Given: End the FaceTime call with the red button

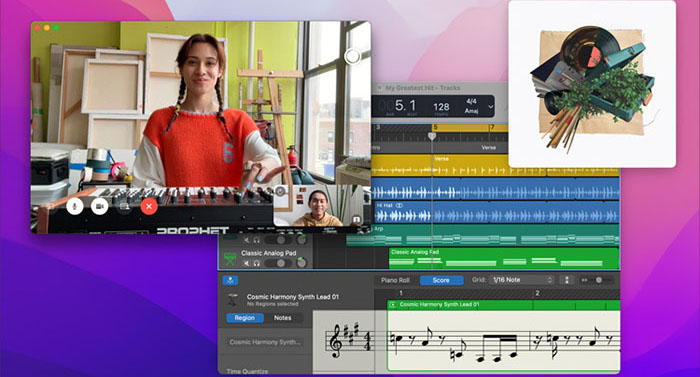Looking at the screenshot, I should (x=149, y=206).
